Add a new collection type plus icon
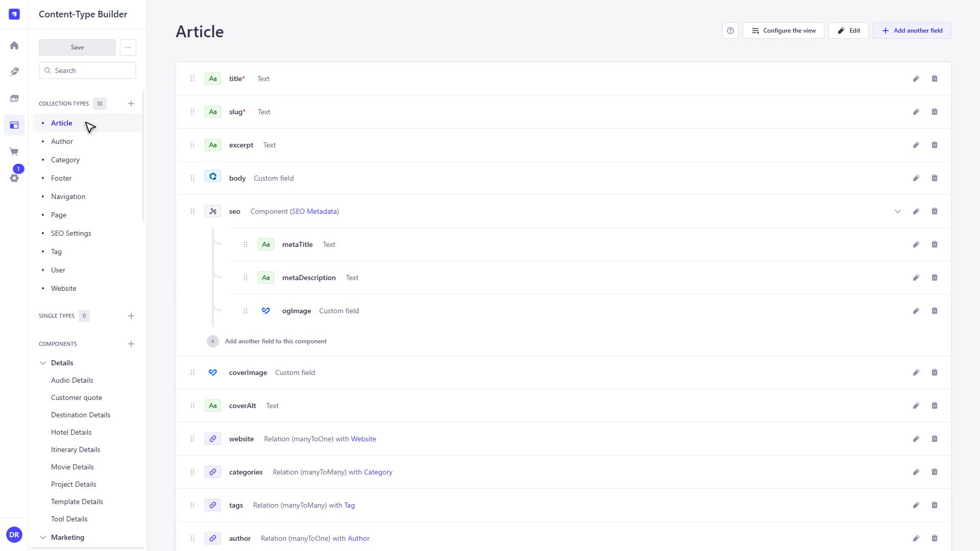This screenshot has height=551, width=980. pyautogui.click(x=131, y=104)
